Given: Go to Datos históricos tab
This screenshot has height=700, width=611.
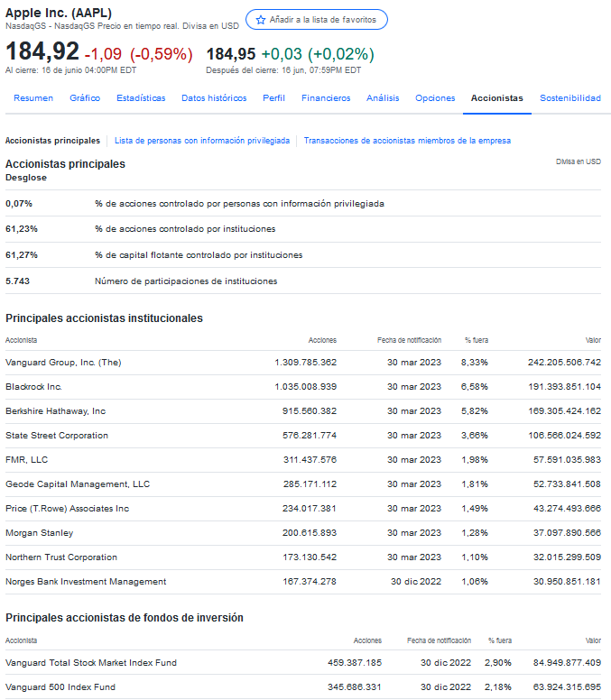Looking at the screenshot, I should tap(214, 98).
